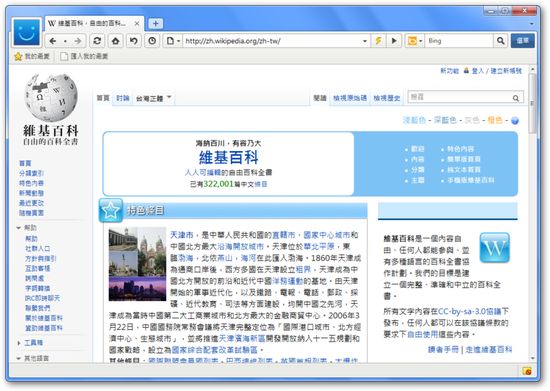Open the 走進維基百科 link

point(489,349)
